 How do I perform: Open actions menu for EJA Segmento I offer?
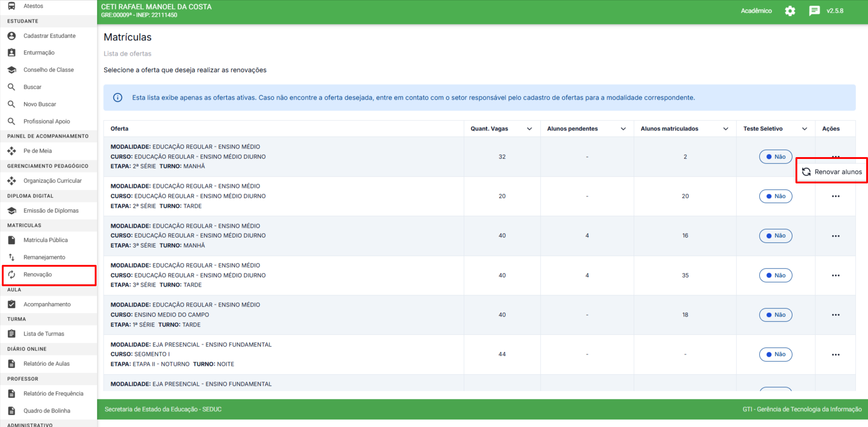tap(835, 355)
